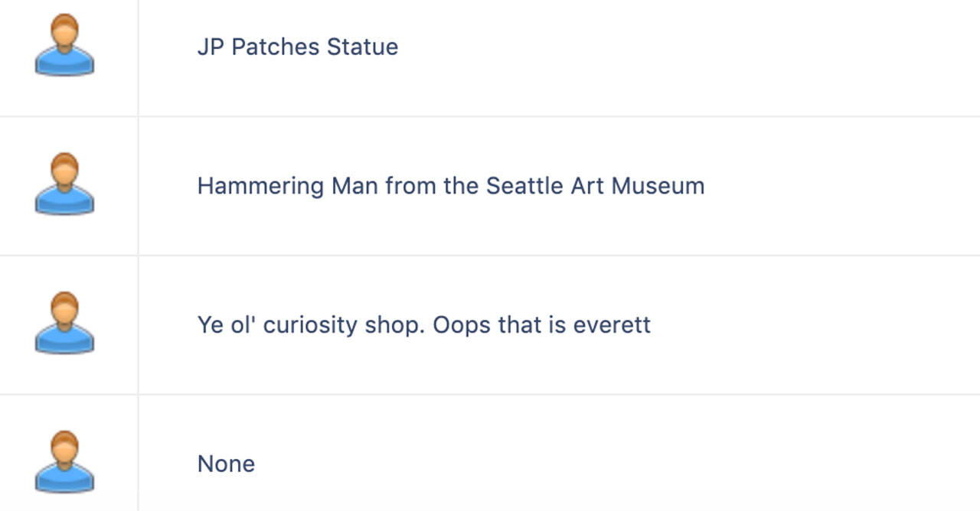This screenshot has width=980, height=511.
Task: Select the user icon next to Hammering Man response
Action: click(x=64, y=184)
